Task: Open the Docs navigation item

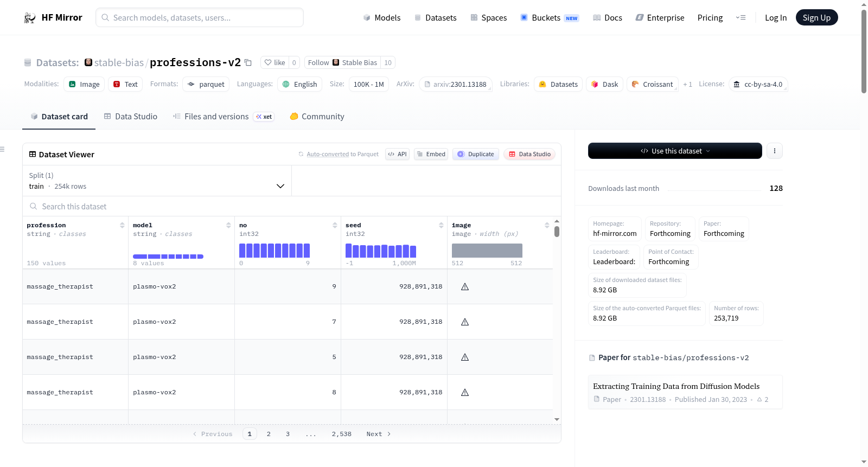Action: [x=608, y=18]
